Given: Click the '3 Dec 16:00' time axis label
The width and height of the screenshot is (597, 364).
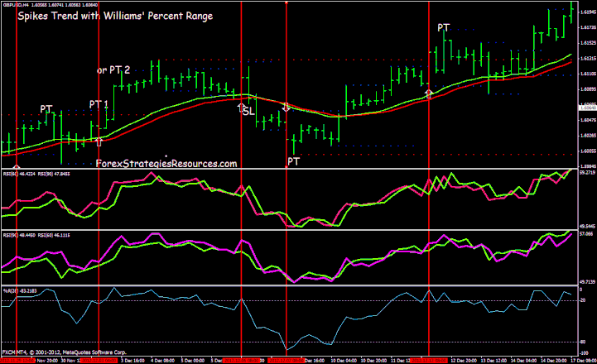Looking at the screenshot, I should [x=132, y=360].
